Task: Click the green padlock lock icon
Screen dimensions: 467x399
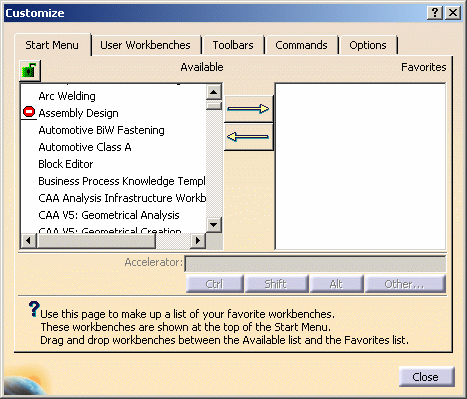Action: [x=30, y=71]
